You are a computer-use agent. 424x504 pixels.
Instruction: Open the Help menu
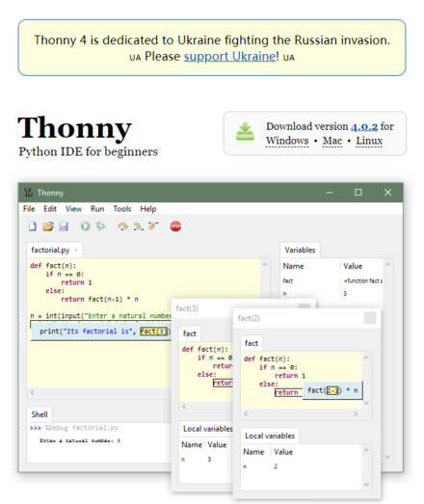(148, 209)
